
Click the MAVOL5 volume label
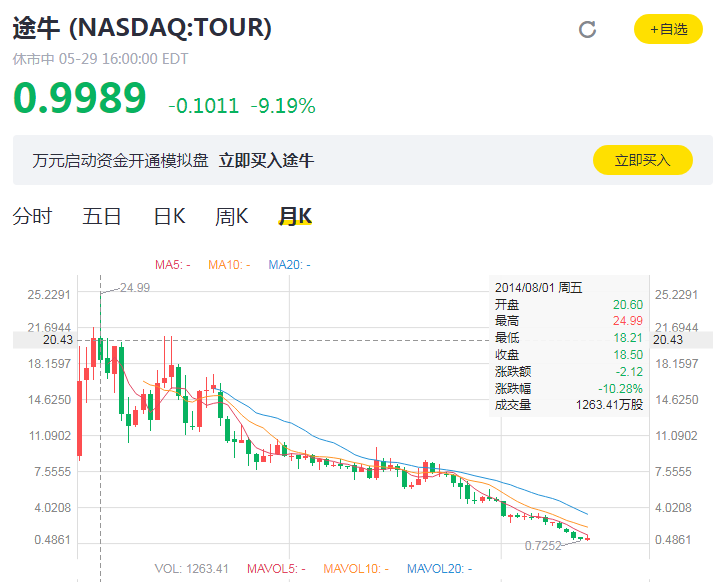[276, 569]
